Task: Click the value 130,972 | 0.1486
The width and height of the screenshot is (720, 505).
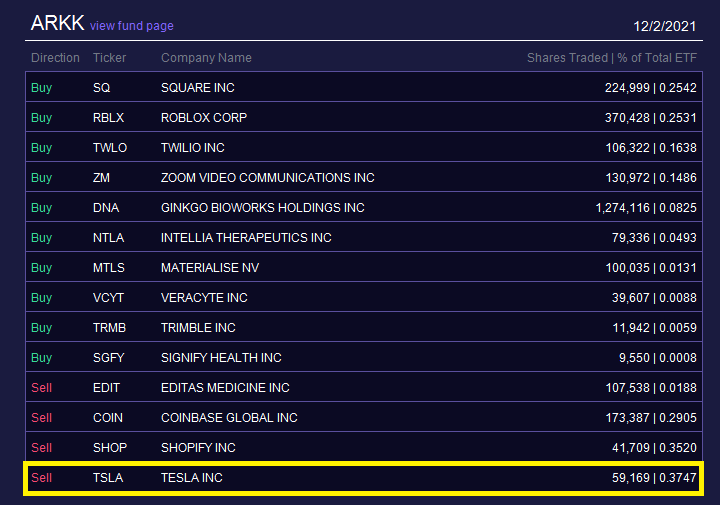Action: coord(651,178)
